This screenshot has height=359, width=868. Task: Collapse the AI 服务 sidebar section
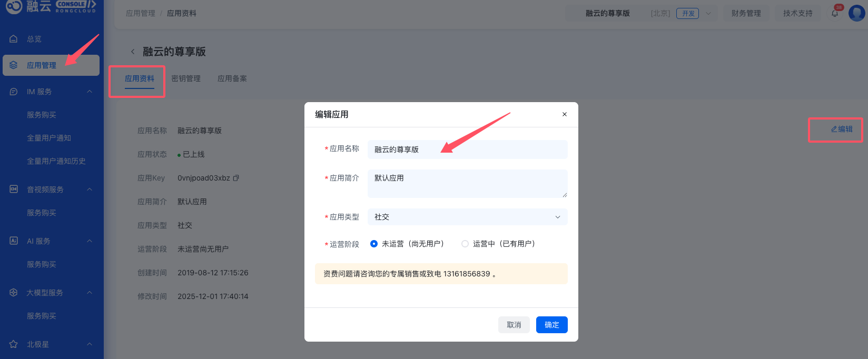[x=90, y=241]
